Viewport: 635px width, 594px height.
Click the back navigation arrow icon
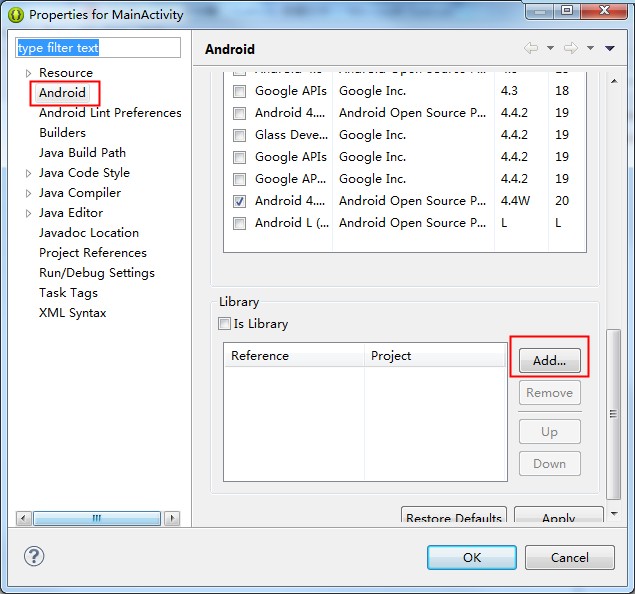point(531,48)
